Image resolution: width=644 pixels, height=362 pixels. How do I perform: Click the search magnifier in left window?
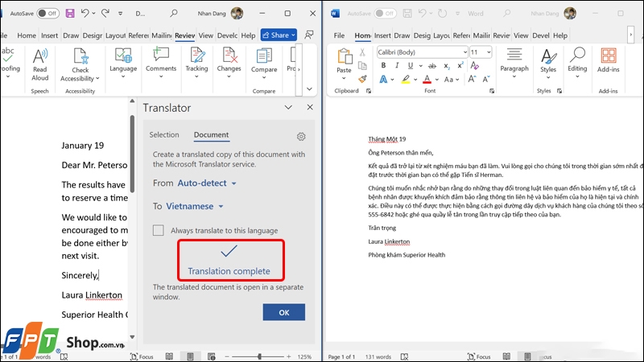174,13
